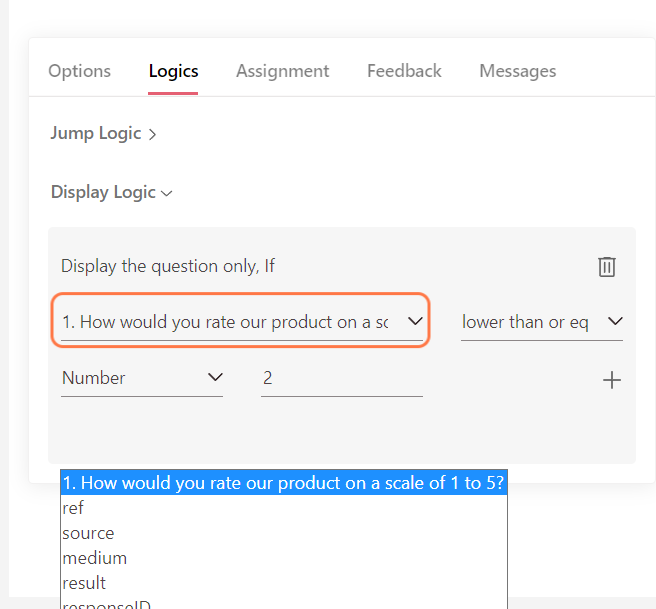Pick 'medium' in the dropdown list

click(x=94, y=558)
